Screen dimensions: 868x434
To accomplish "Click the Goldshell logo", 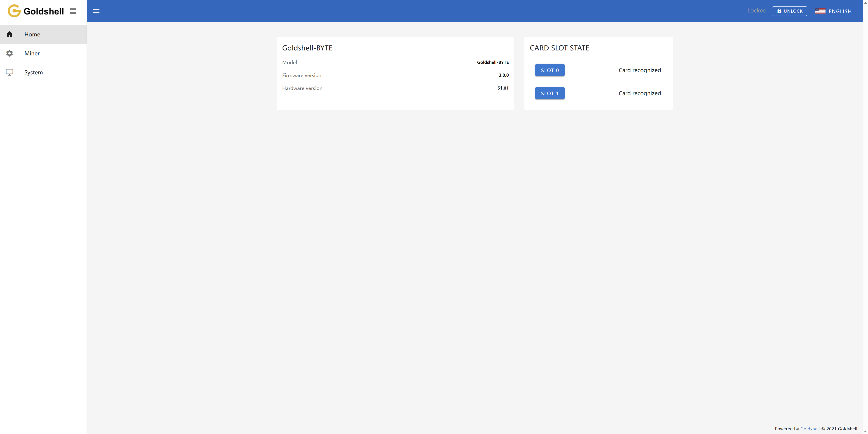I will (x=36, y=11).
